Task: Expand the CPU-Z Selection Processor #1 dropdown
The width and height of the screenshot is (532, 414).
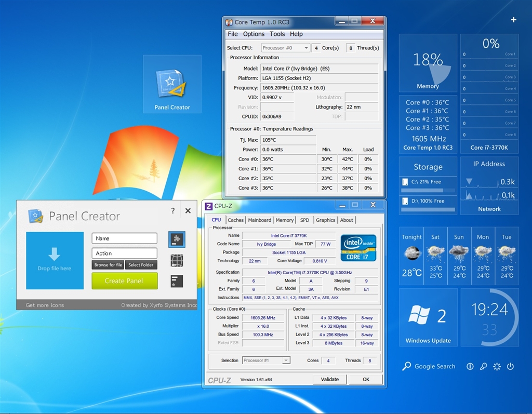Action: pyautogui.click(x=266, y=360)
